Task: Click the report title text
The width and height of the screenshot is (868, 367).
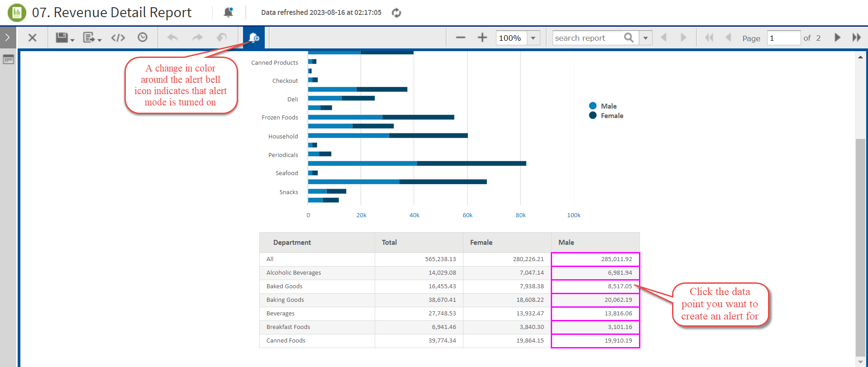Action: point(112,13)
